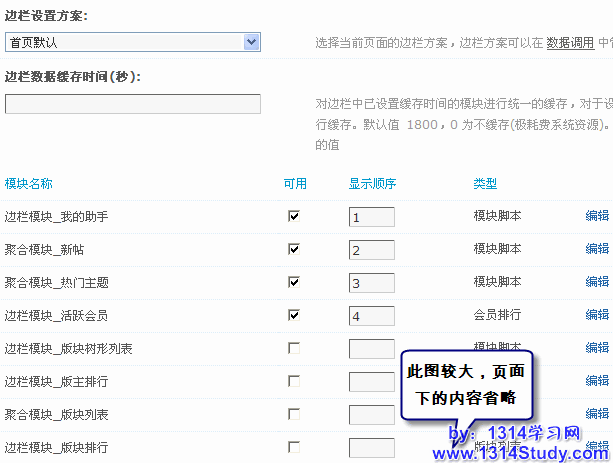Click the 边栏数据缓存时间 input field

[132, 104]
